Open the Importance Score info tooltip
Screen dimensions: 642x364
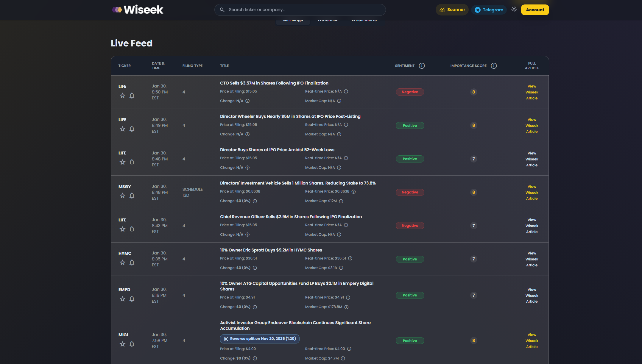[x=494, y=66]
